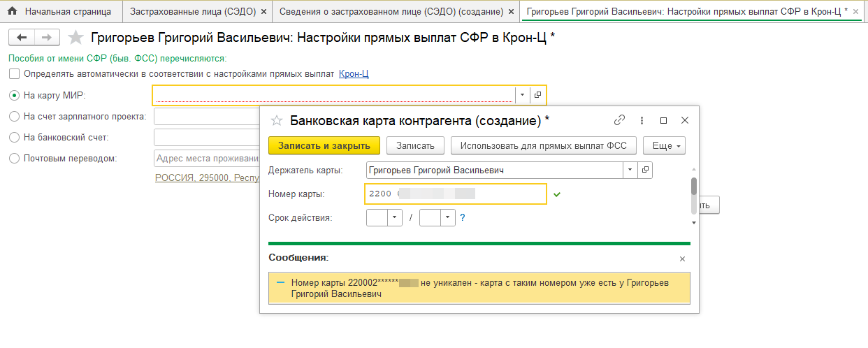Open the Крон-Ц link

354,73
